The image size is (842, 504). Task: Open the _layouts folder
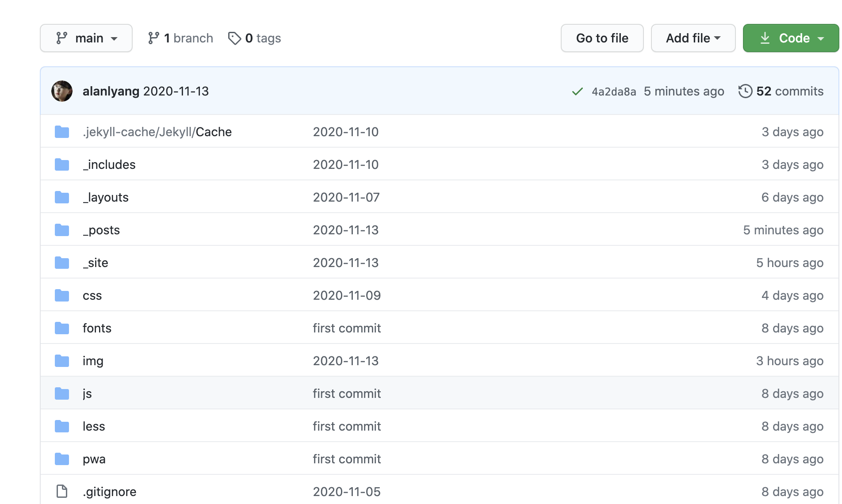tap(106, 197)
